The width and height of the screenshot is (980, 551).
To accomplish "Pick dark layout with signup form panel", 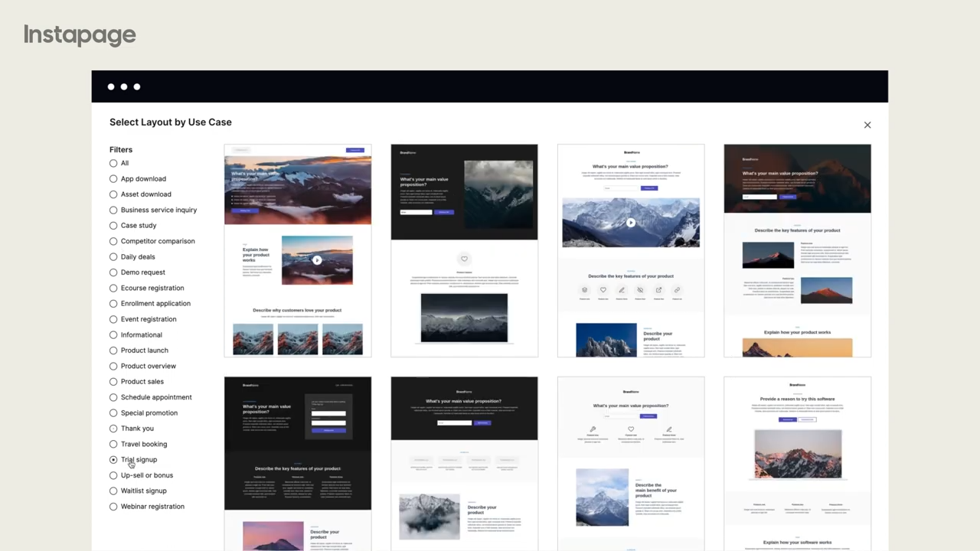I will [x=298, y=464].
